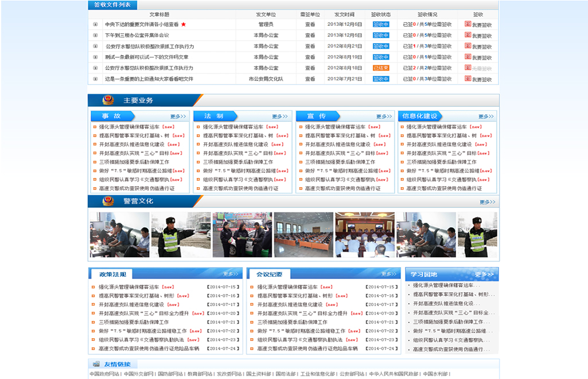Click the orange bullet of first 事故 article
Screen dimensions: 588x379
[94, 127]
